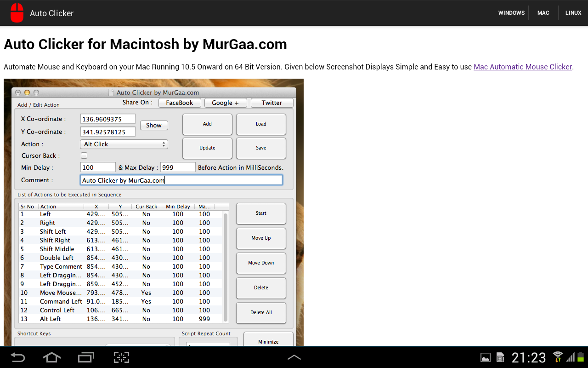Click the Y Co-ordinate input field
Image resolution: width=588 pixels, height=368 pixels.
(108, 132)
